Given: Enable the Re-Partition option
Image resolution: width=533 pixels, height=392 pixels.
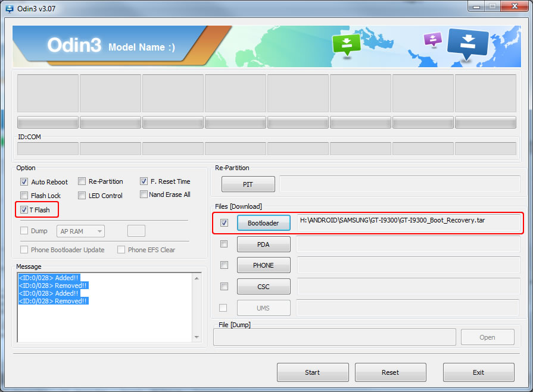Looking at the screenshot, I should pyautogui.click(x=82, y=181).
